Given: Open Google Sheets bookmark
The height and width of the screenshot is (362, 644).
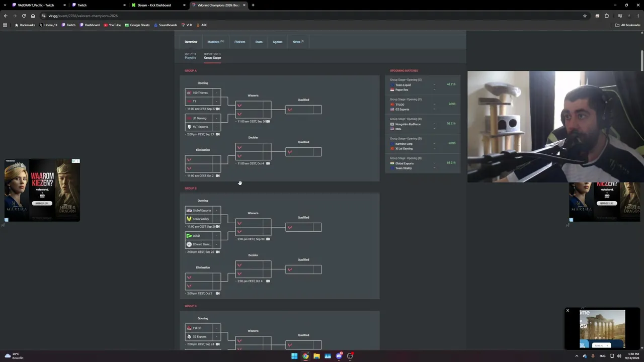Looking at the screenshot, I should (137, 25).
